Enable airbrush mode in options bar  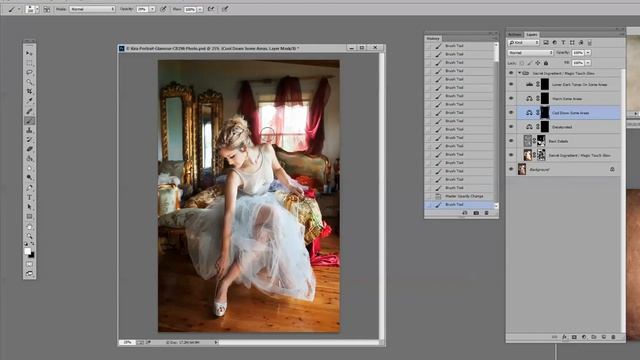[x=211, y=9]
